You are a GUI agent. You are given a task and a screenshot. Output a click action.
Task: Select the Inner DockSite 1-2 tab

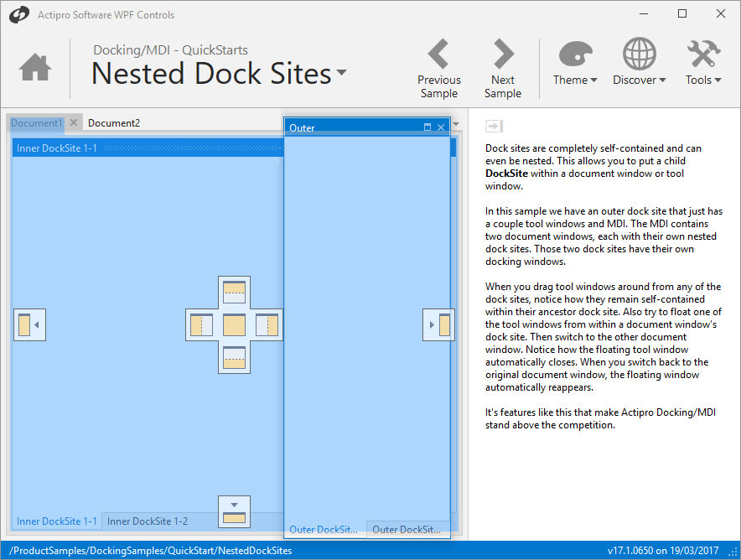click(x=148, y=521)
